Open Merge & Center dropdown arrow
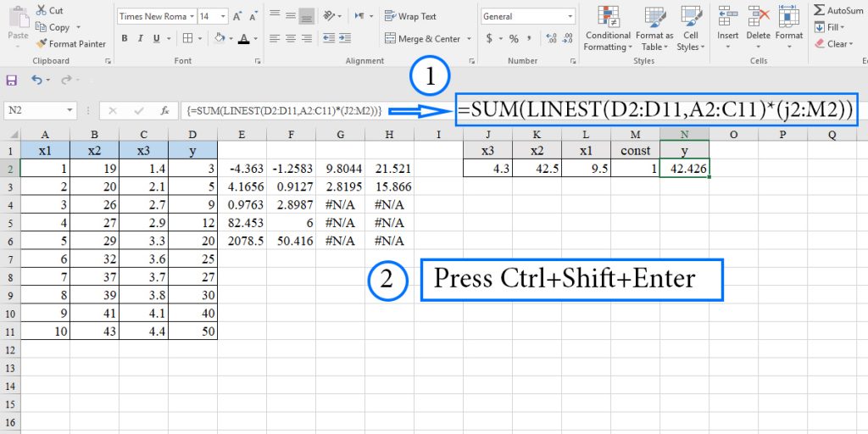The width and height of the screenshot is (868, 434). [x=469, y=39]
